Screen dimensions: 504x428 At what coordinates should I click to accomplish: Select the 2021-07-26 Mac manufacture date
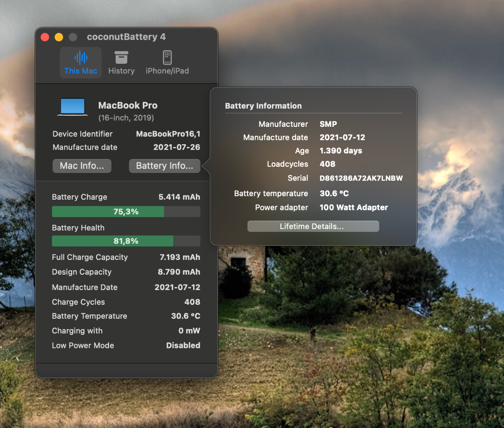coord(177,147)
